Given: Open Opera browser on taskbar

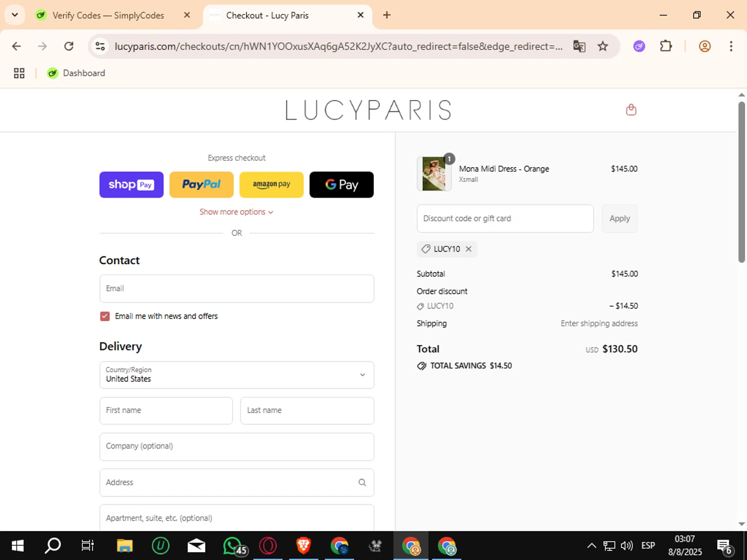Looking at the screenshot, I should coord(268,546).
